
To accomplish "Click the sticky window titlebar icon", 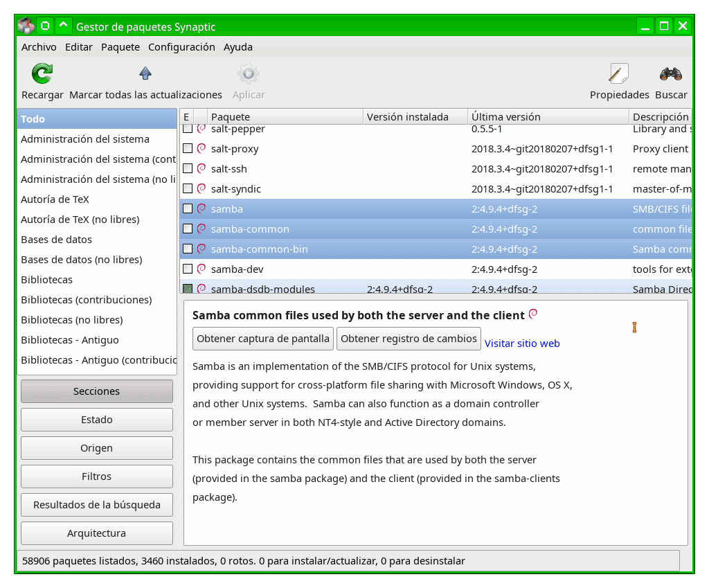I will point(44,24).
